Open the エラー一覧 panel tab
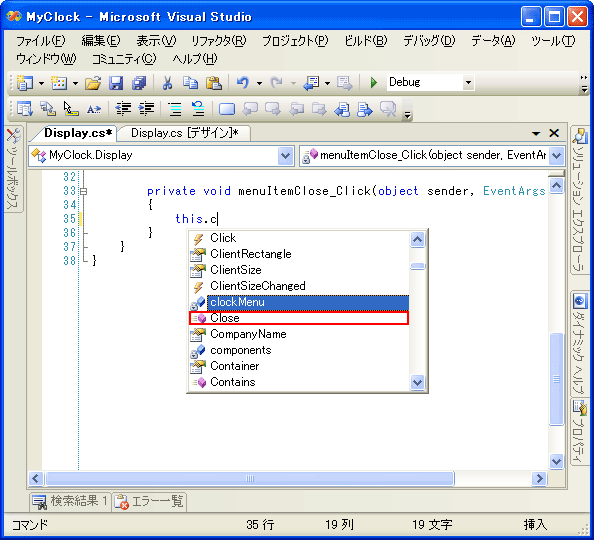 coord(150,501)
